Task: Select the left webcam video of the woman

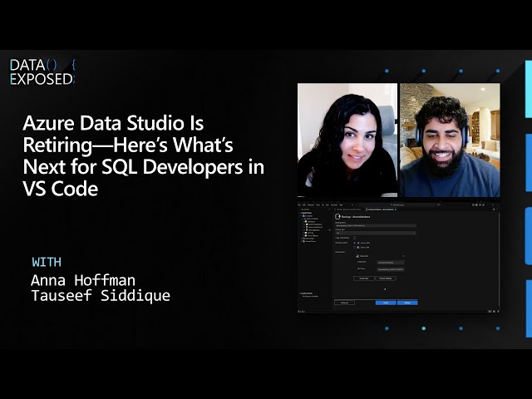Action: coord(347,140)
